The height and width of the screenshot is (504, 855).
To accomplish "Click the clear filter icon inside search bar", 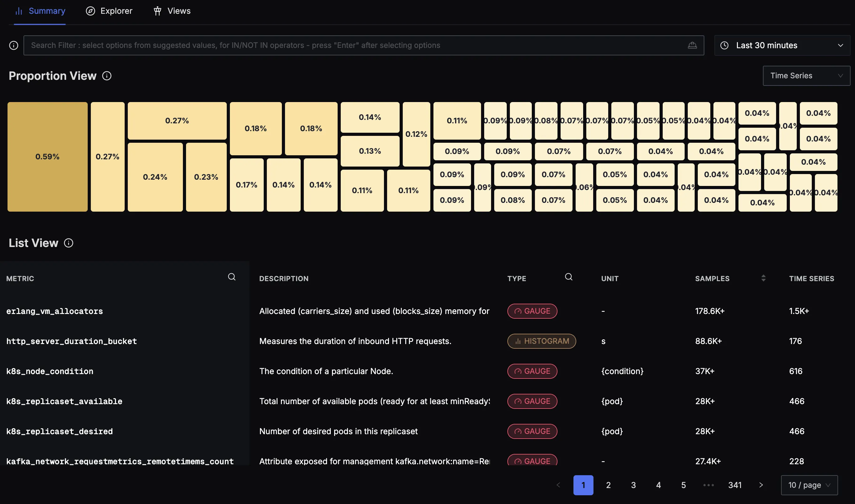I will 692,45.
